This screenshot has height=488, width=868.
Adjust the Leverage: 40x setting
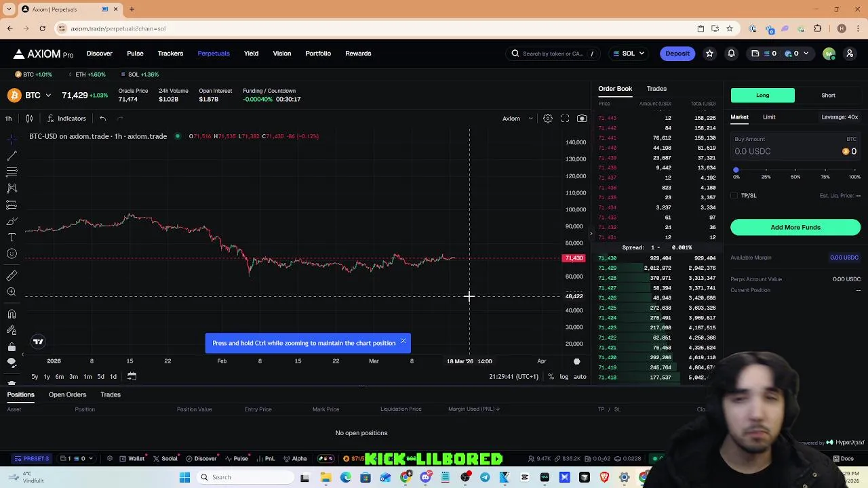click(840, 117)
